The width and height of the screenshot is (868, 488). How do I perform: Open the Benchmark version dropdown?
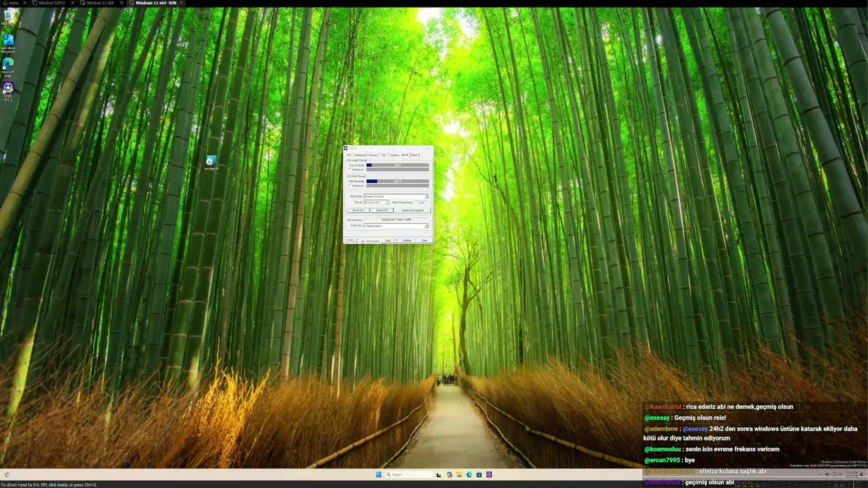click(396, 197)
